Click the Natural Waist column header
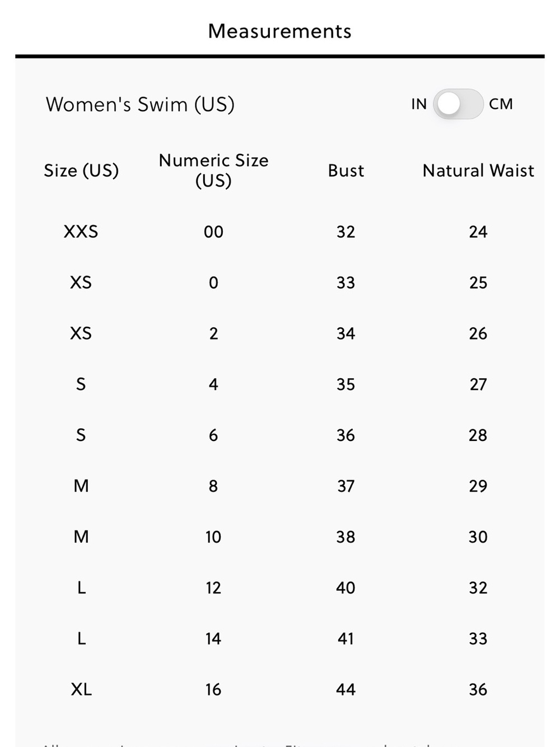Viewport: 560px width, 747px height. pos(478,170)
